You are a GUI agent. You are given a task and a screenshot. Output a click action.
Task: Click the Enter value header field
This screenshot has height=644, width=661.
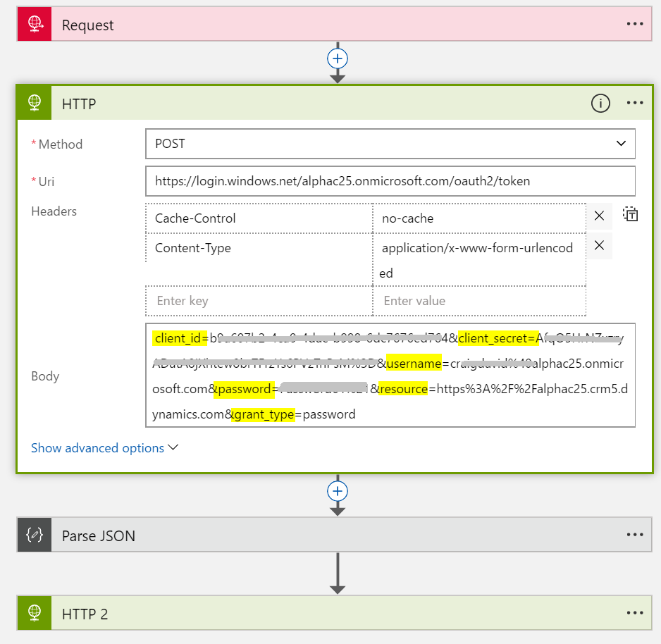(478, 301)
